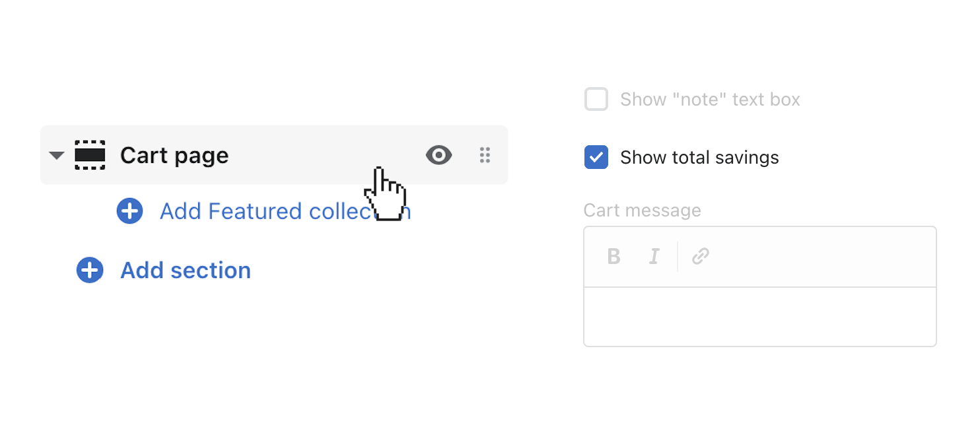The image size is (980, 431).
Task: Open the Add Featured collection link
Action: point(264,211)
